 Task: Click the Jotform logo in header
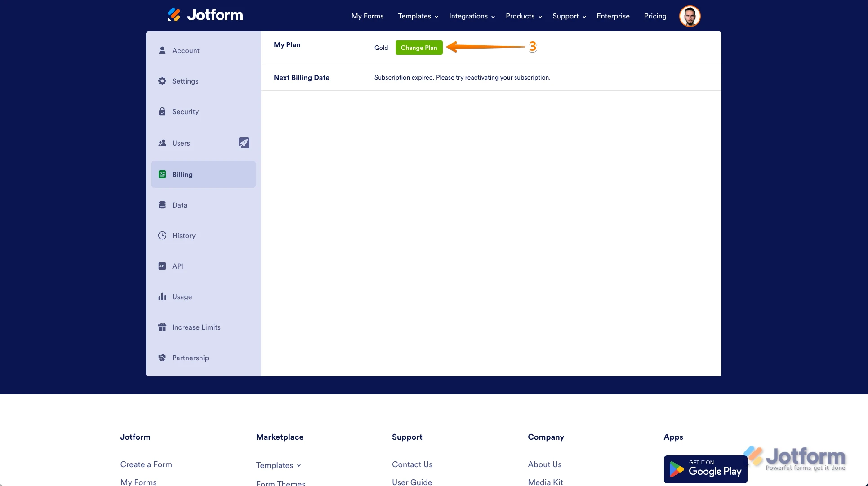pyautogui.click(x=205, y=15)
